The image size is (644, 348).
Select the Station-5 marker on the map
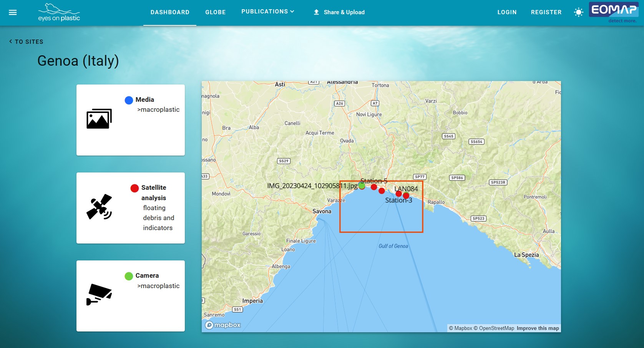(374, 187)
